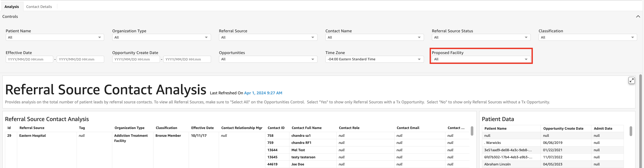The image size is (644, 168).
Task: Click the Opportunity Create Date end field
Action: (187, 59)
